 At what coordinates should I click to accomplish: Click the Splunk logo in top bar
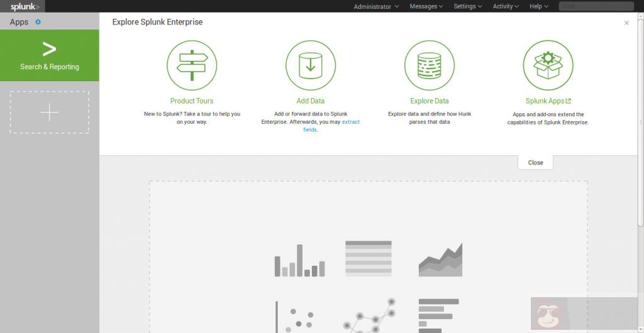coord(25,6)
